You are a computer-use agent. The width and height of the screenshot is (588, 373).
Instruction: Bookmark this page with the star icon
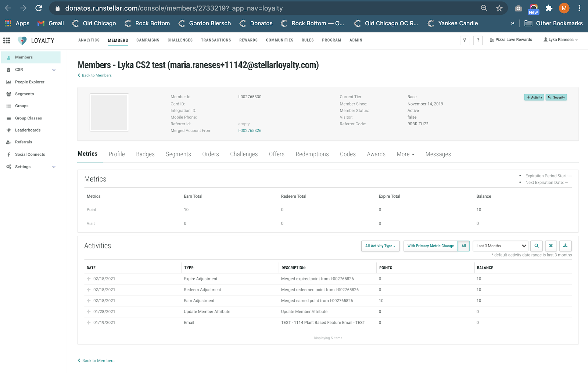pos(499,8)
